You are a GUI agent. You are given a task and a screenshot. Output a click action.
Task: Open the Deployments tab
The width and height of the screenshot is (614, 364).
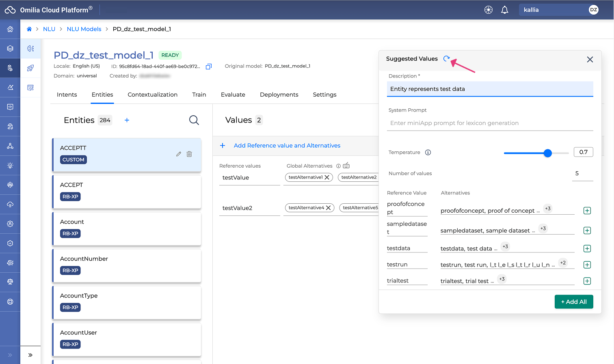(x=279, y=95)
